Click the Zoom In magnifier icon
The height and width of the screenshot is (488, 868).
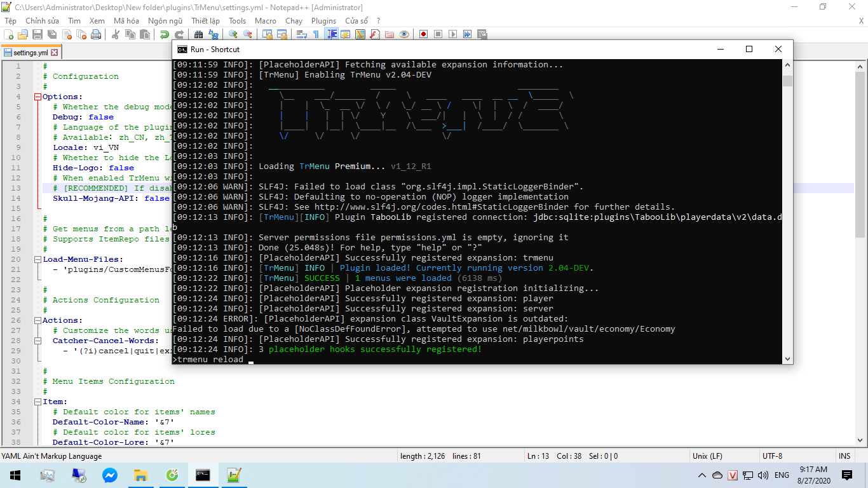[x=233, y=34]
